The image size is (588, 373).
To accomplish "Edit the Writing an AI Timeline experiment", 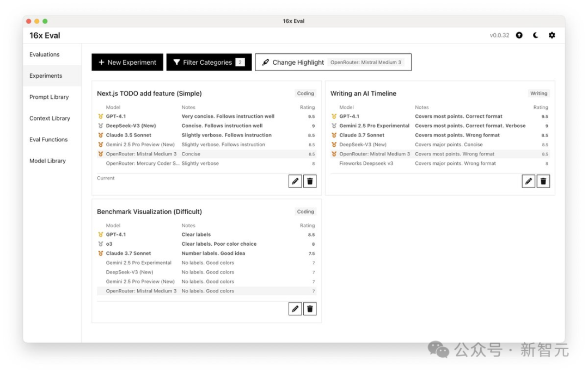I will pyautogui.click(x=528, y=181).
